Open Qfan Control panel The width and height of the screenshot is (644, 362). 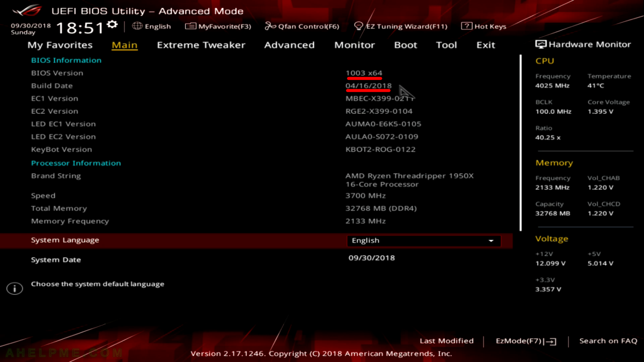[x=303, y=26]
